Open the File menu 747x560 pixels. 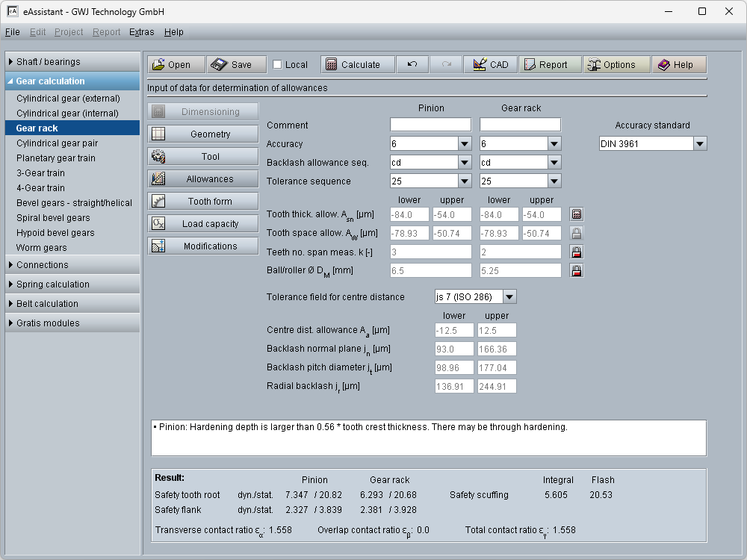[12, 32]
